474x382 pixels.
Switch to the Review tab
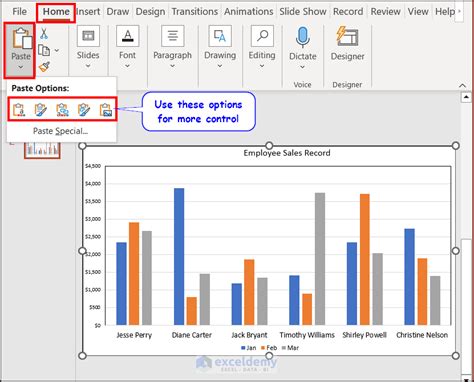click(386, 12)
